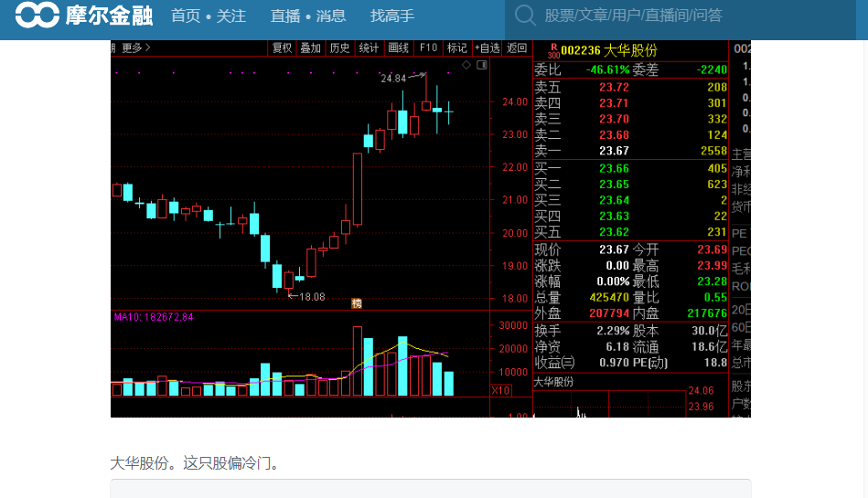The image size is (868, 498).
Task: Click the 今开 value 23.69
Action: click(712, 249)
